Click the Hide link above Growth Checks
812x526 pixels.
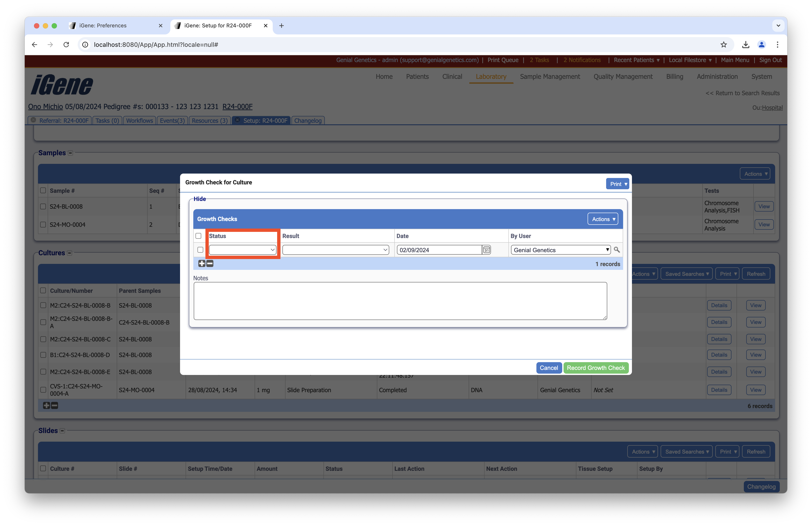point(200,199)
